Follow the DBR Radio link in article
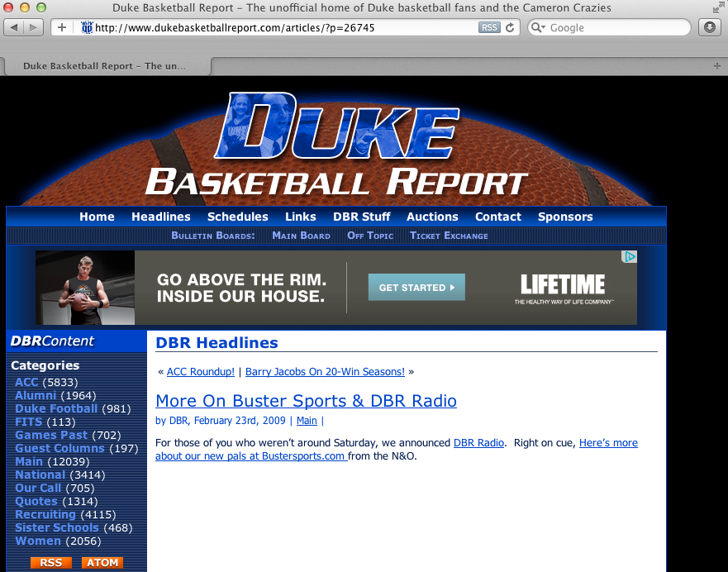728x572 pixels. click(478, 443)
